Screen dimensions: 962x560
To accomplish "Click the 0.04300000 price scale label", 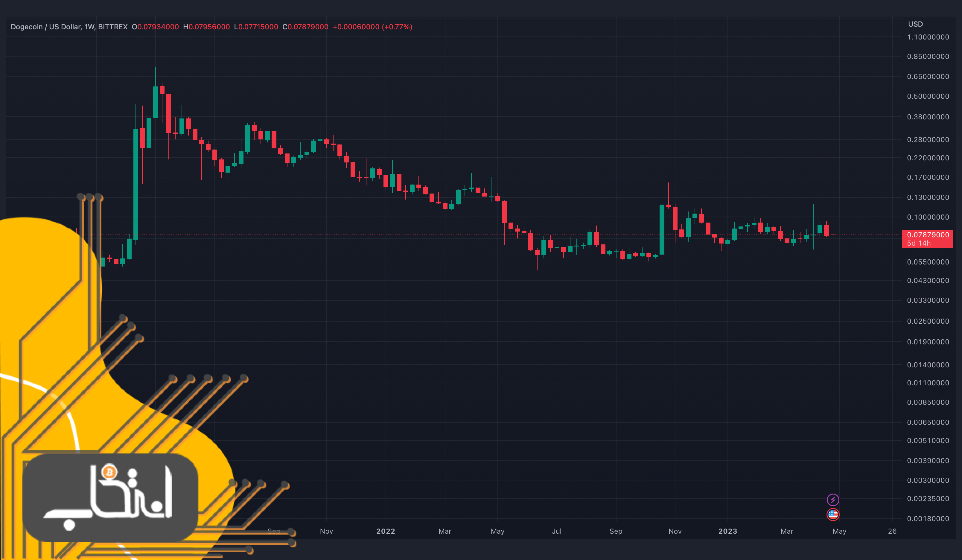I will (928, 281).
